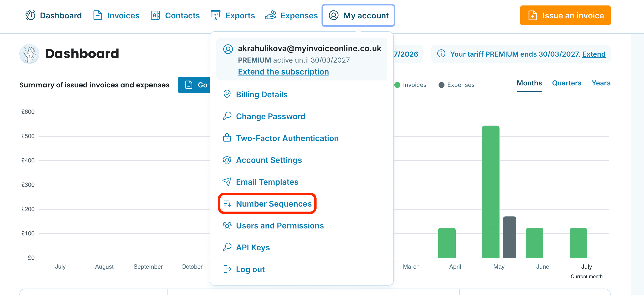Click the API Keys key icon

pos(227,247)
